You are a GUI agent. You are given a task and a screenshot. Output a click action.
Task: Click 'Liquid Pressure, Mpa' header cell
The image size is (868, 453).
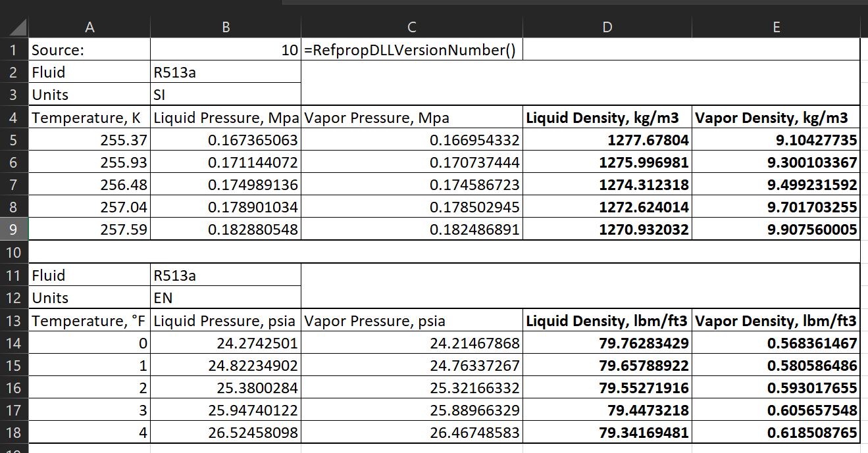click(226, 118)
